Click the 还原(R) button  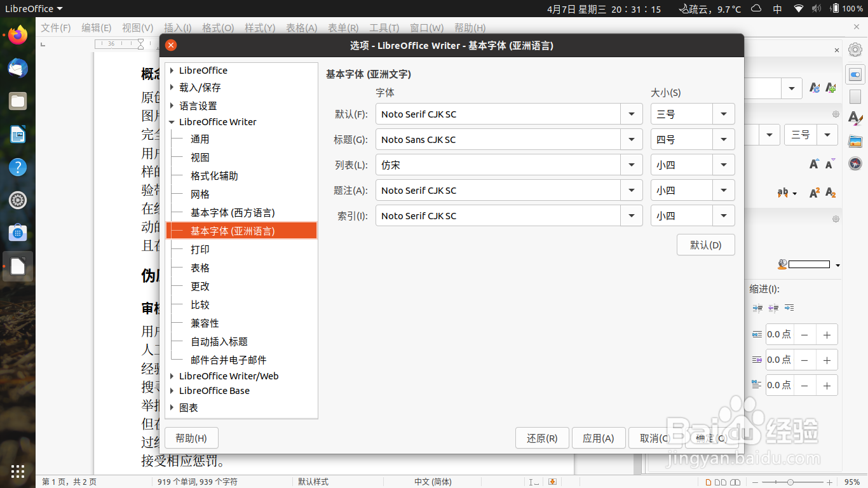pyautogui.click(x=542, y=438)
